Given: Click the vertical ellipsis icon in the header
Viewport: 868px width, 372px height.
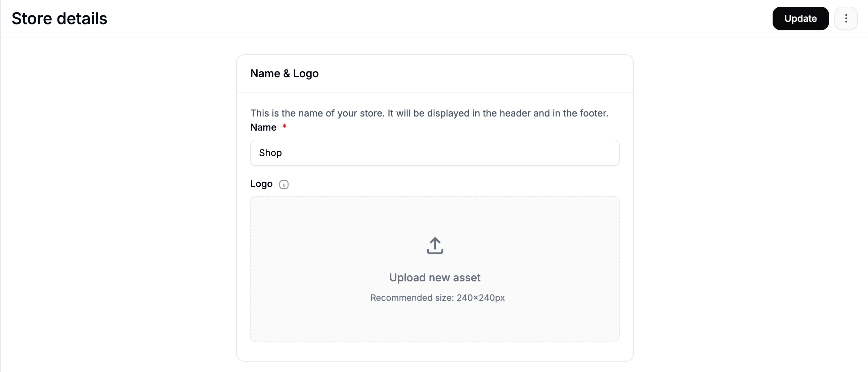Looking at the screenshot, I should [x=846, y=18].
